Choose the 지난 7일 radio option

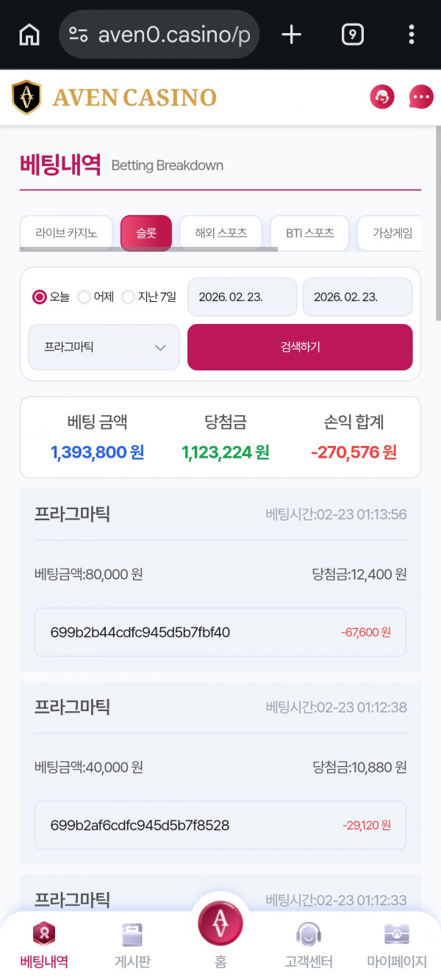(x=128, y=297)
